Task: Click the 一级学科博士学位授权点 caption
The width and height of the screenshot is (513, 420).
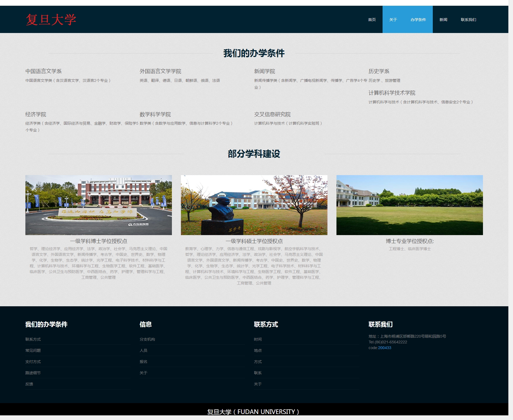Action: click(x=99, y=241)
